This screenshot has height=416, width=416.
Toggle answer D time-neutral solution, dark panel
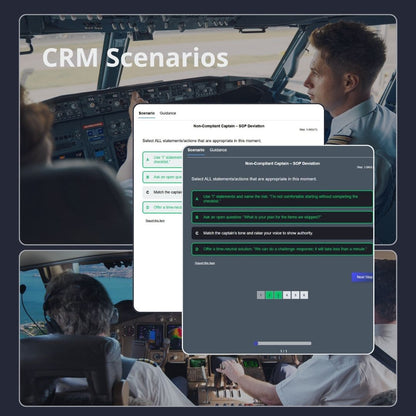click(x=282, y=249)
